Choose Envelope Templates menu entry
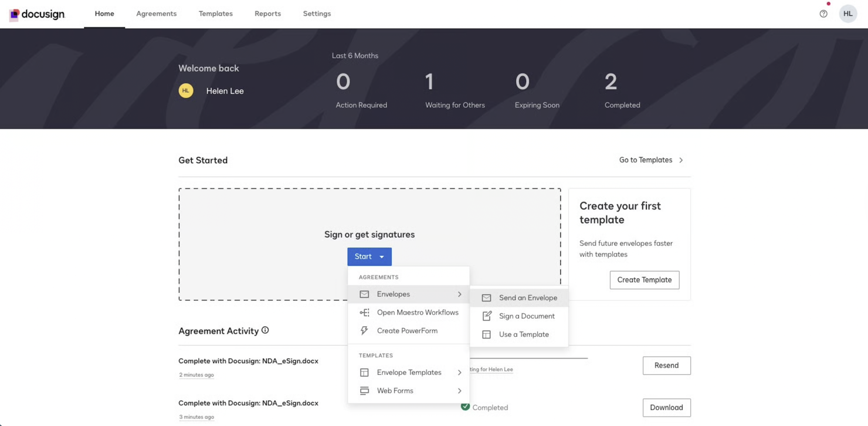 [x=409, y=372]
